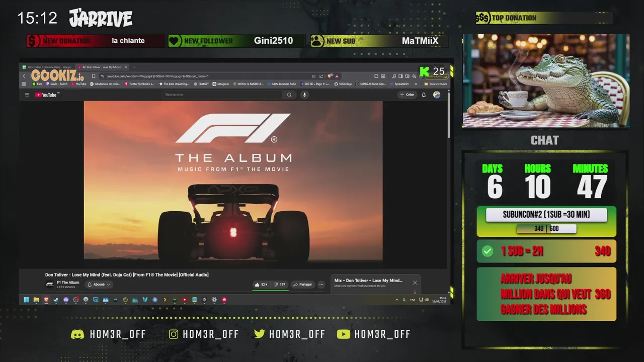Switch to the Film / Série / Documentaire tab

(x=47, y=67)
